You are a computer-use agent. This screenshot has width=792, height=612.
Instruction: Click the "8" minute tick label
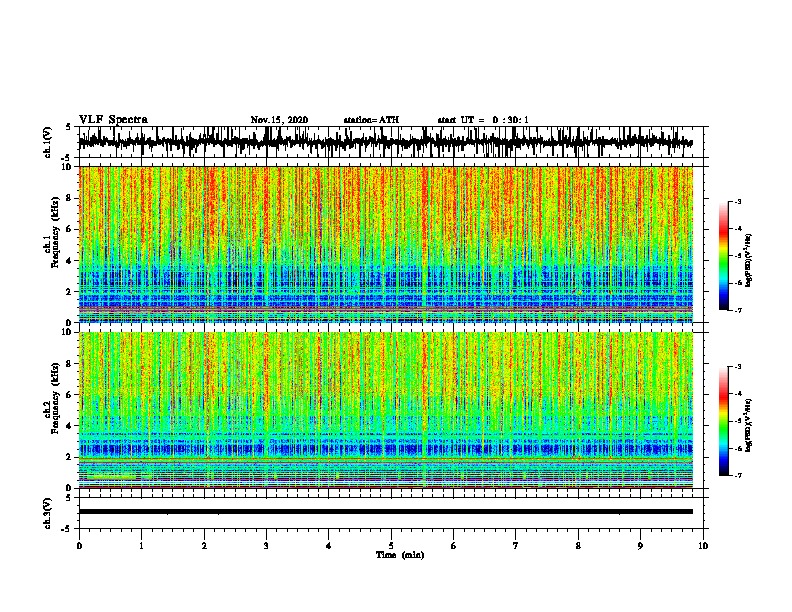578,546
